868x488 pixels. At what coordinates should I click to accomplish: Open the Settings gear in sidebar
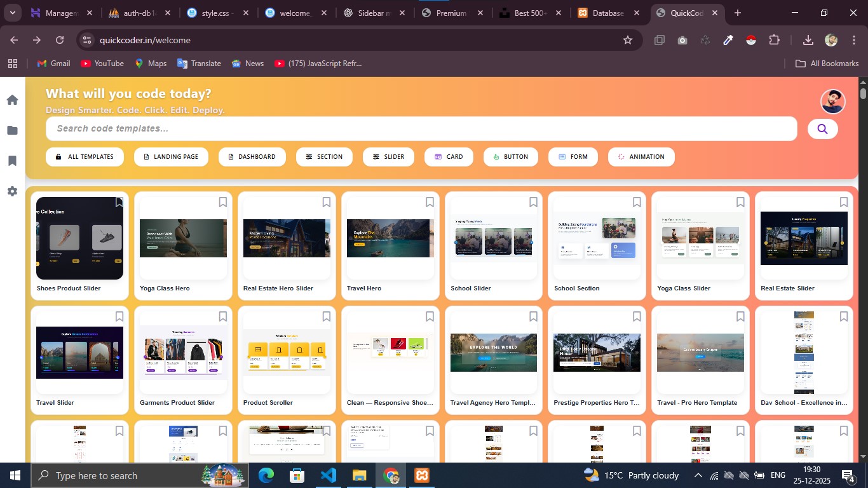11,191
